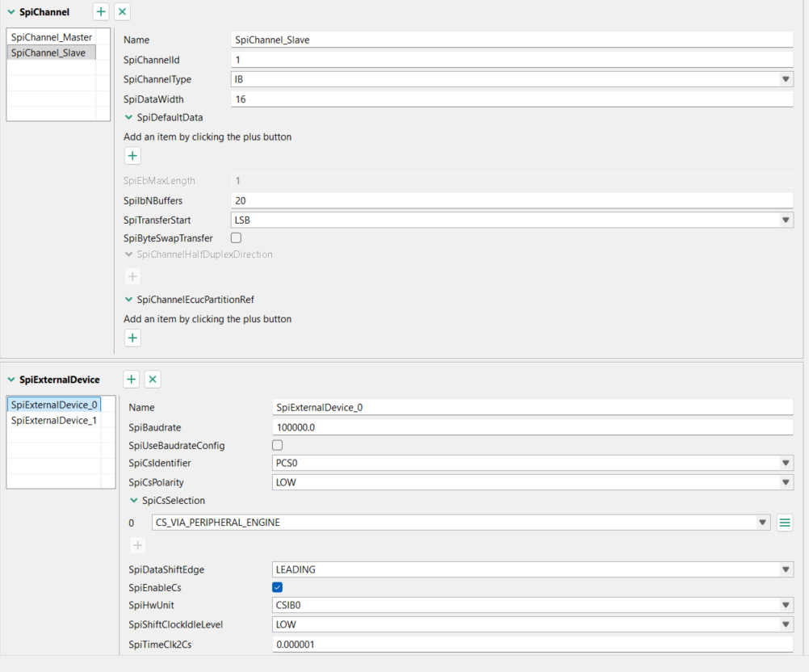Open the SpiTransferStart dropdown

tap(786, 220)
